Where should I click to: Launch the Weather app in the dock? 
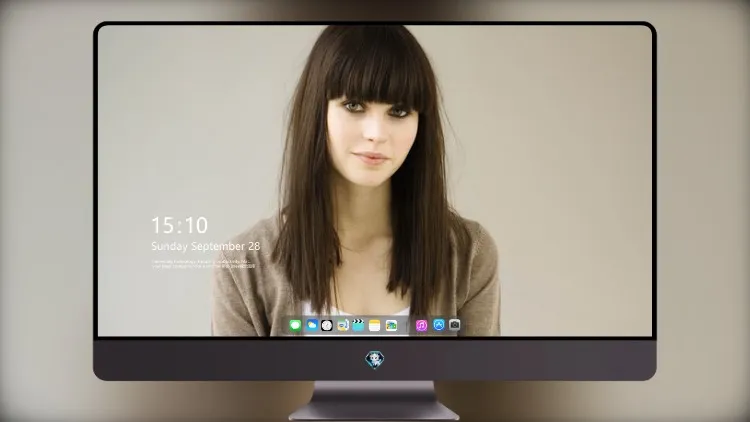tap(311, 325)
